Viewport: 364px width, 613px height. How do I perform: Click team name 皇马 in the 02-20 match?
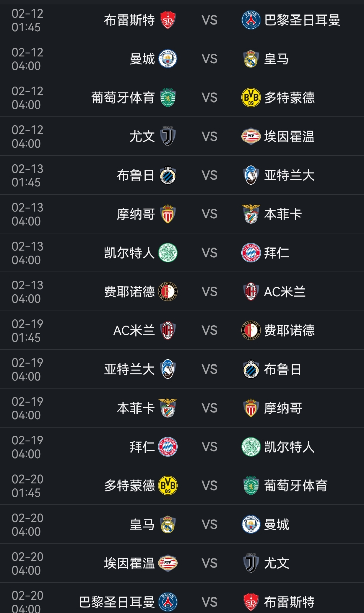coord(142,524)
